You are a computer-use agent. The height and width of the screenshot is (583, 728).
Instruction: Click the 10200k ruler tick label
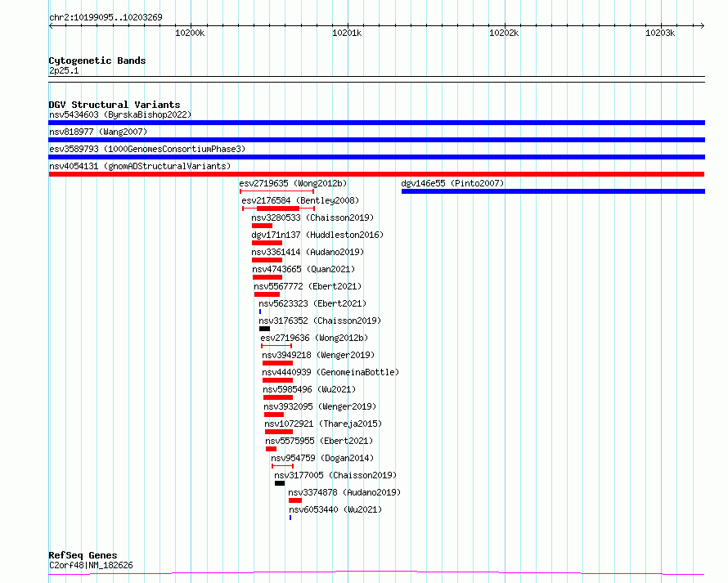[190, 33]
